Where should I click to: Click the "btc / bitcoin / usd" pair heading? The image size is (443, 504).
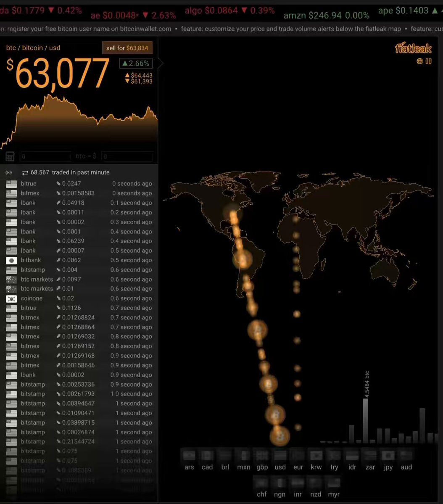click(x=33, y=48)
